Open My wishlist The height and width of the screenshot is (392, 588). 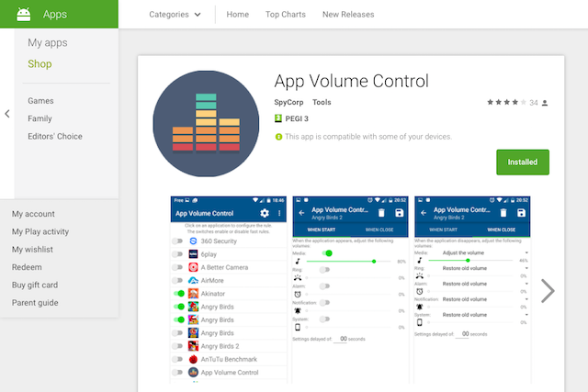32,249
